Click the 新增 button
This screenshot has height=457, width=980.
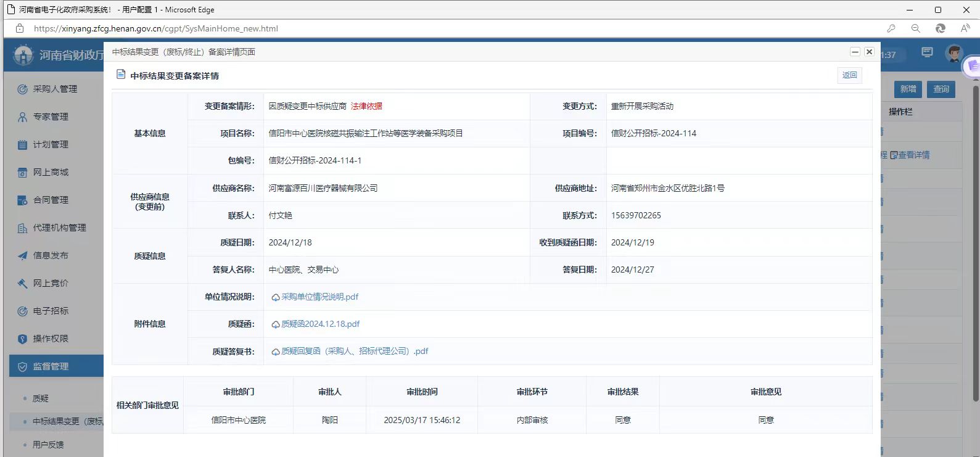pos(907,89)
